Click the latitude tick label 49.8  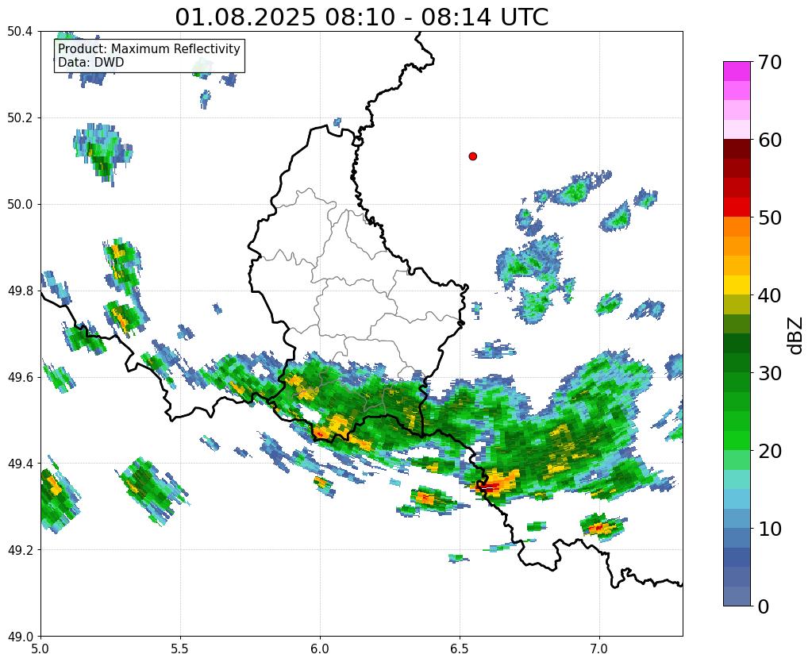[x=20, y=291]
